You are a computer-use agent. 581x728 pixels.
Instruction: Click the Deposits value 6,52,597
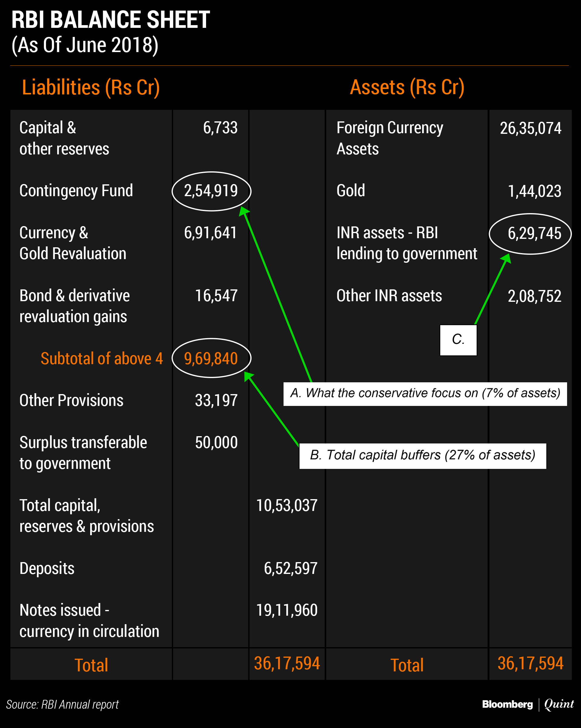[x=290, y=568]
